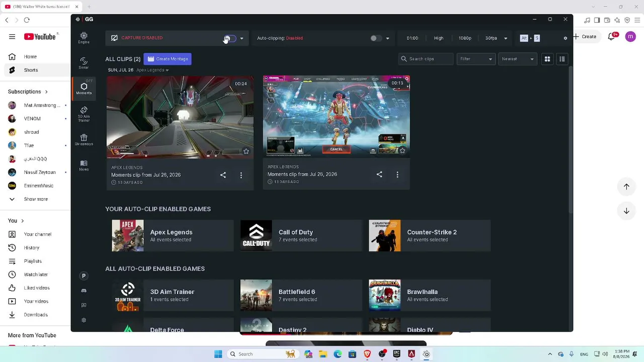Open the feedback icon in GG sidebar
The width and height of the screenshot is (644, 362).
tap(84, 305)
